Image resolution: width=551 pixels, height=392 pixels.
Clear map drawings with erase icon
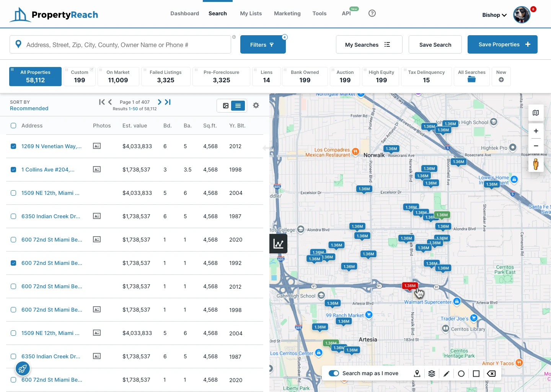[491, 374]
